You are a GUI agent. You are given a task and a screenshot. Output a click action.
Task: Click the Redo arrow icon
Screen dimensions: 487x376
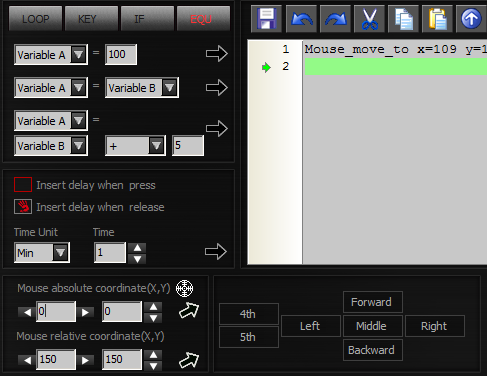tap(335, 19)
